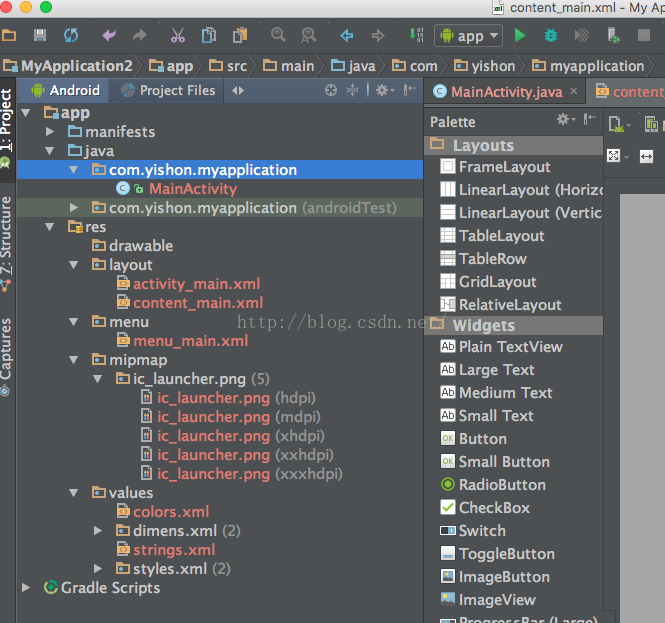
Task: Click the Synchronize refresh icon
Action: click(x=71, y=35)
